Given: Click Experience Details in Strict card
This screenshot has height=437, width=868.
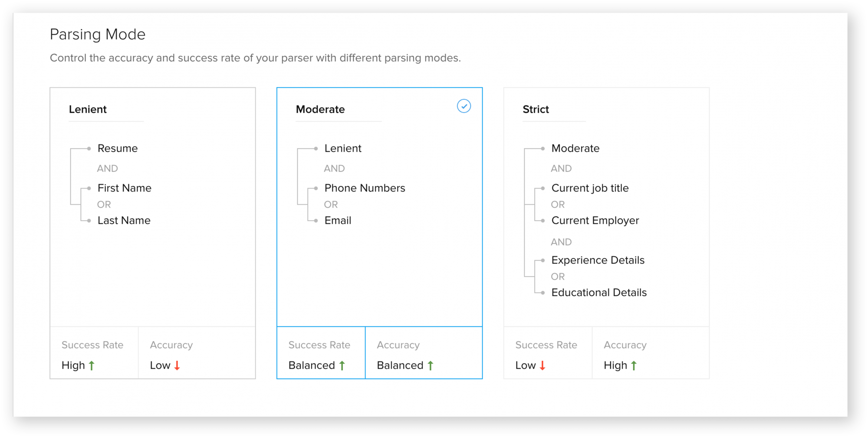Looking at the screenshot, I should point(598,260).
